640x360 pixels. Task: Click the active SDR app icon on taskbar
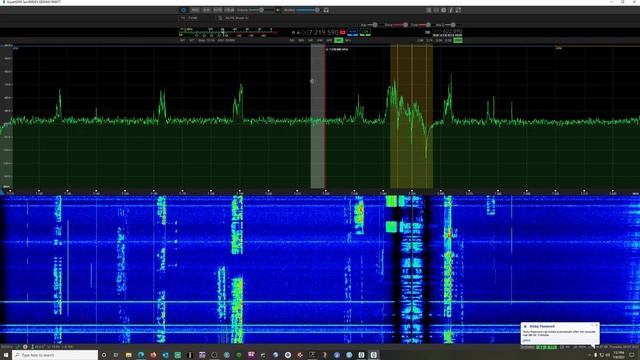pos(373,355)
